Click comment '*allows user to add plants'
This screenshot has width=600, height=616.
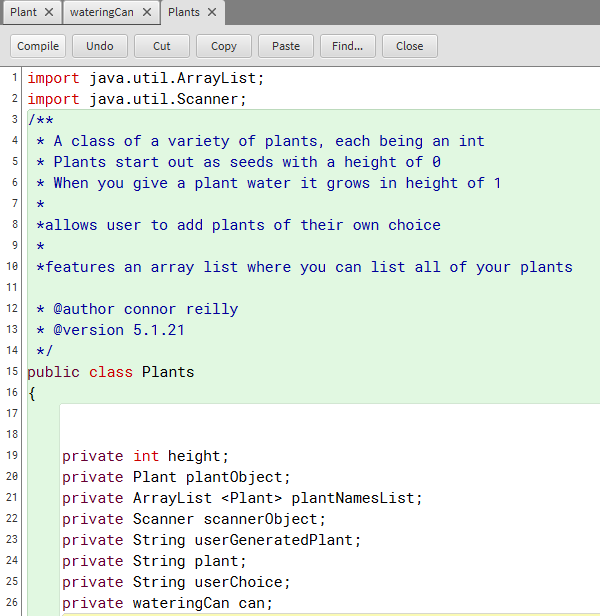coord(239,225)
